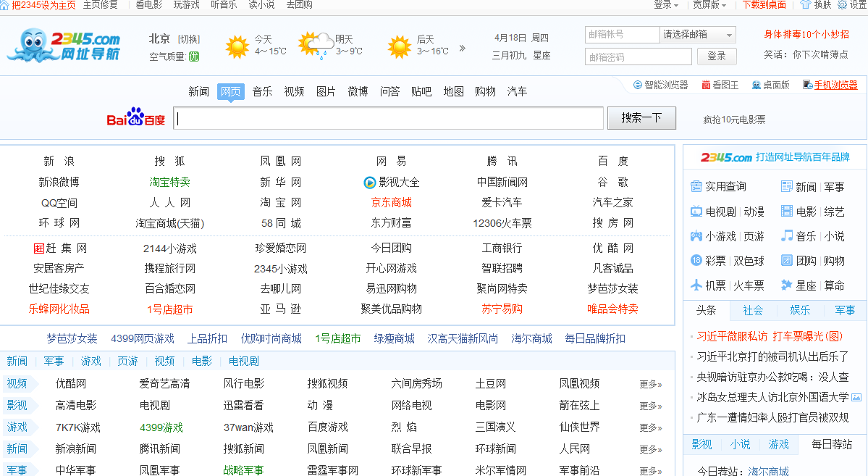Expand 更多 in the 军事 row
The height and width of the screenshot is (476, 868).
click(650, 470)
